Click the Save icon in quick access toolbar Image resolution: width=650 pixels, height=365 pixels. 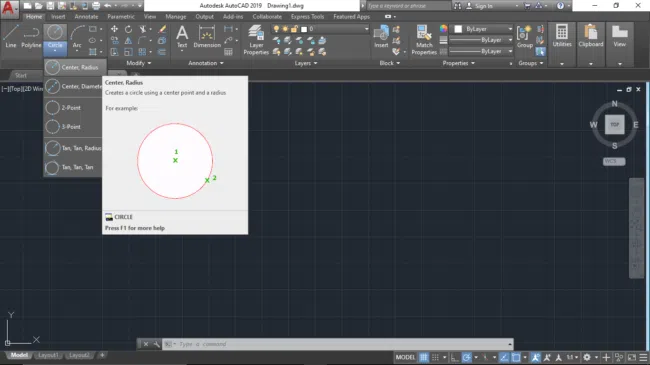point(50,6)
